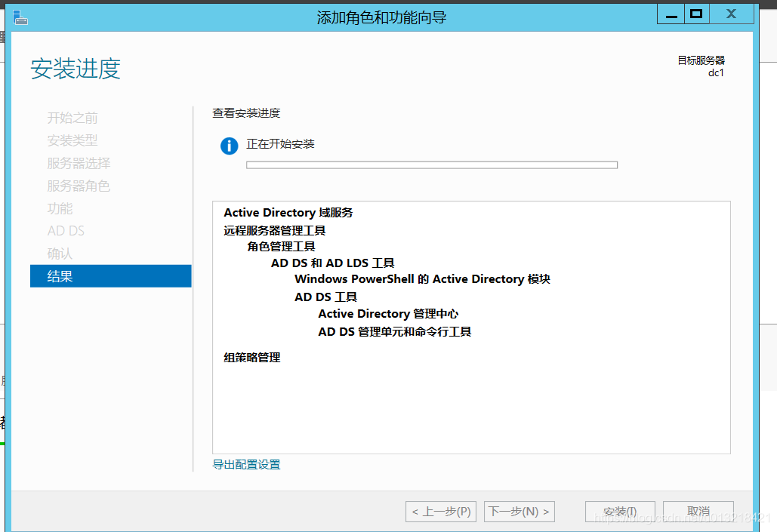Click the '目标服务器' label
The height and width of the screenshot is (532, 777).
point(701,60)
